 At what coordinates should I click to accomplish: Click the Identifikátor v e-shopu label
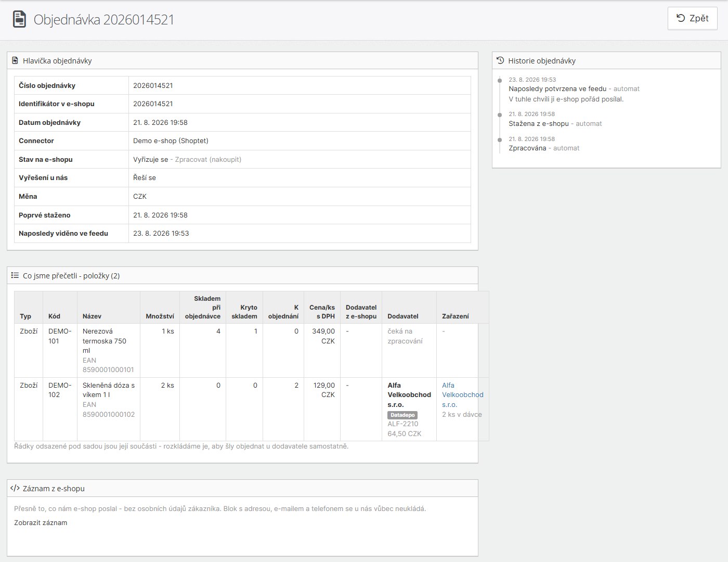pos(57,104)
